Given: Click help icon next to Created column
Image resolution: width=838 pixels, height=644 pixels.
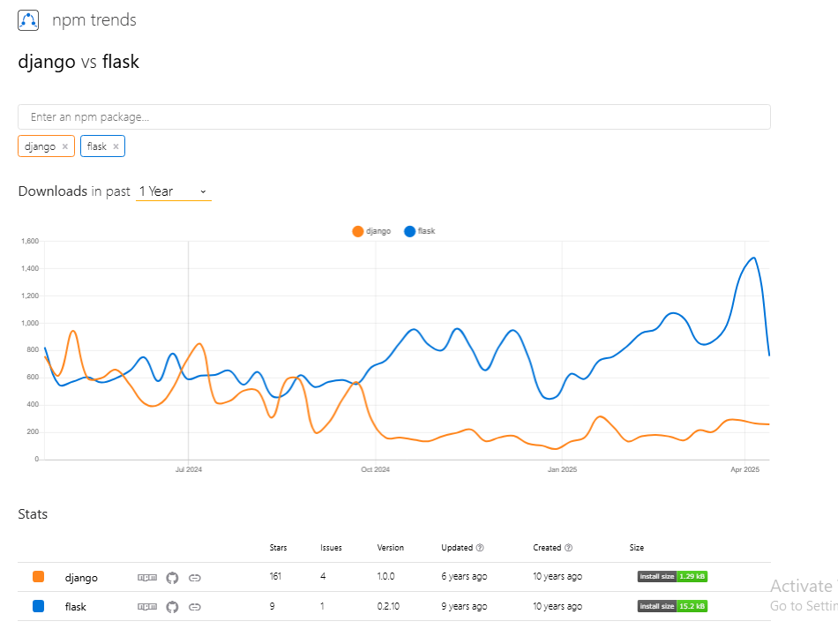Looking at the screenshot, I should [x=568, y=548].
